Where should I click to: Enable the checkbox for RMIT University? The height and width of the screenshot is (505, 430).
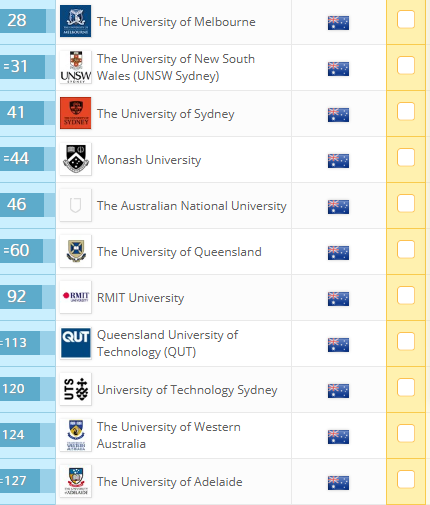pos(406,295)
